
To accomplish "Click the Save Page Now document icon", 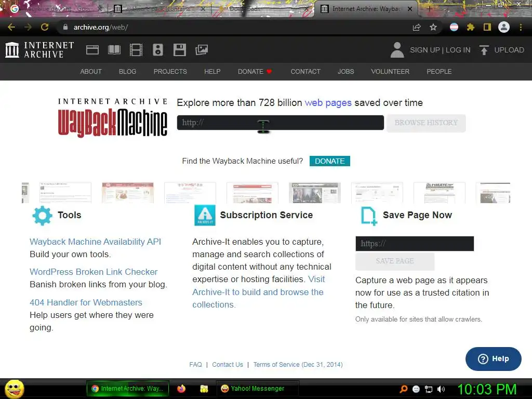I will [x=369, y=216].
